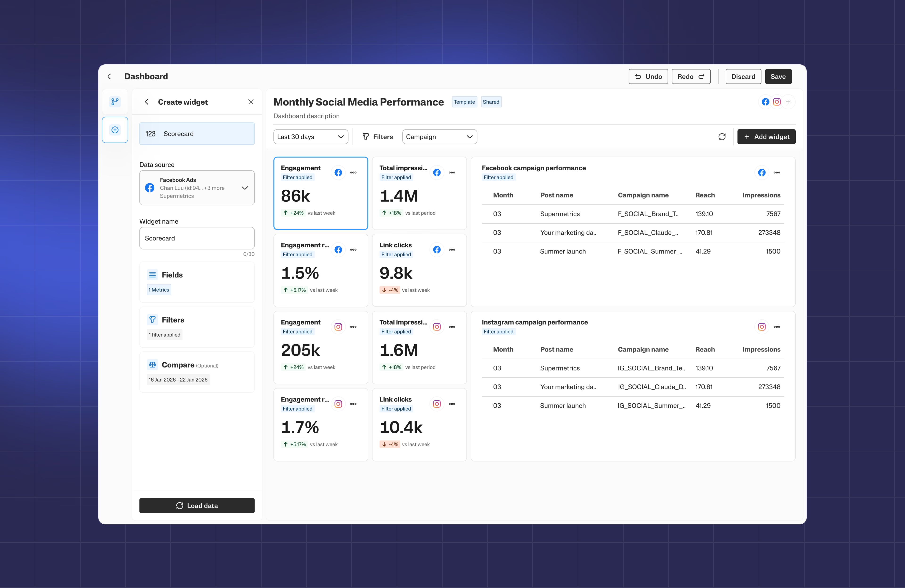Click Monthly Social Media Performance title
This screenshot has width=905, height=588.
(x=358, y=102)
